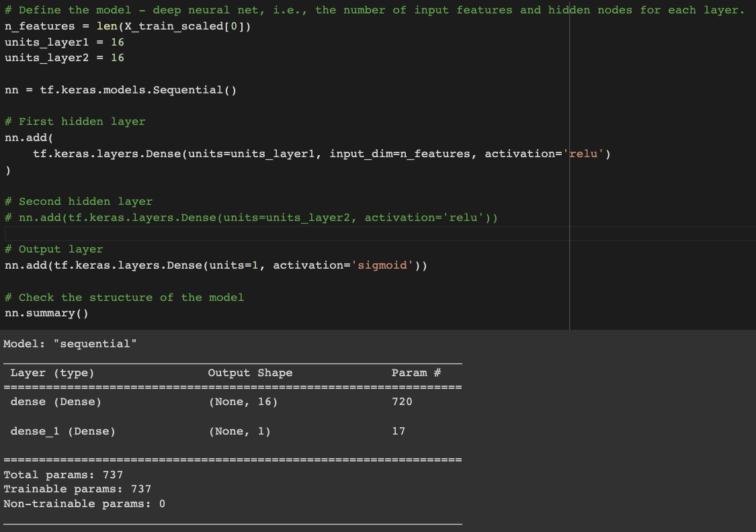Click the '(None, 16)' output shape
Viewport: 756px width, 532px height.
(243, 402)
